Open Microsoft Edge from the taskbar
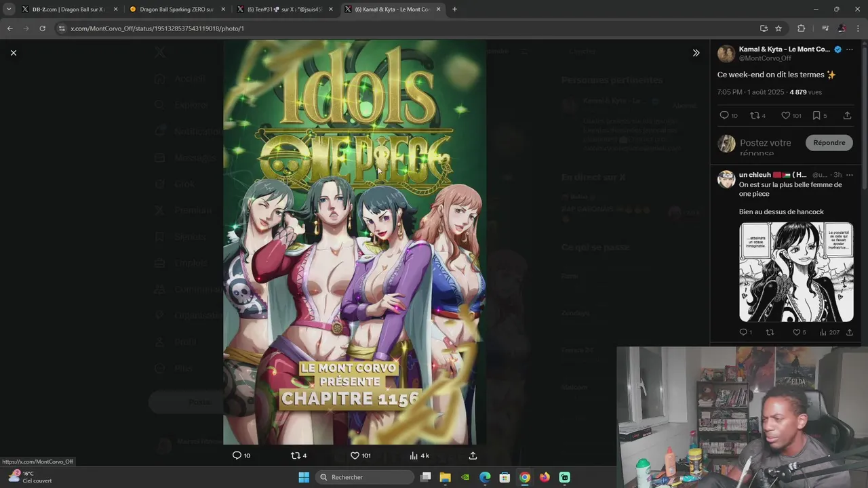The width and height of the screenshot is (868, 488). [x=485, y=477]
